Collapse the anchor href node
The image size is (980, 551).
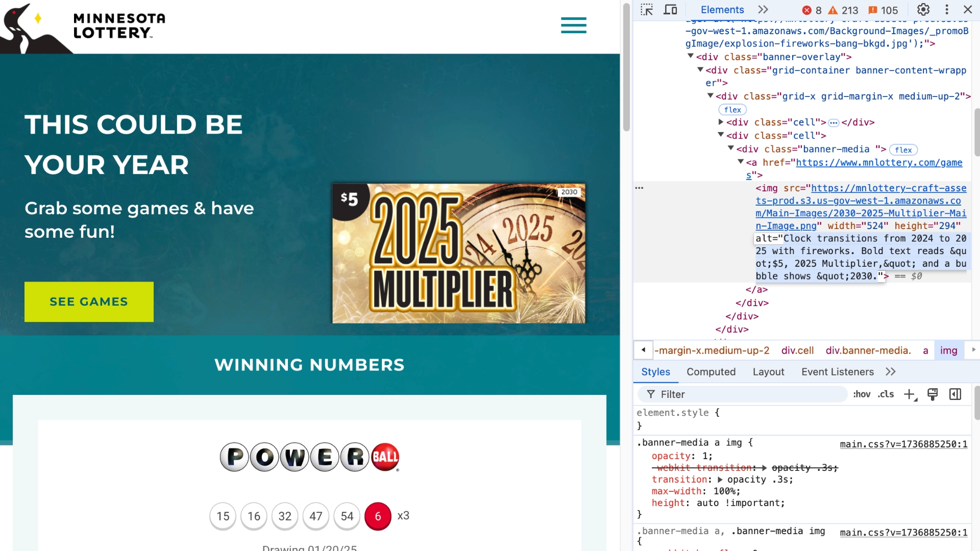pyautogui.click(x=741, y=161)
